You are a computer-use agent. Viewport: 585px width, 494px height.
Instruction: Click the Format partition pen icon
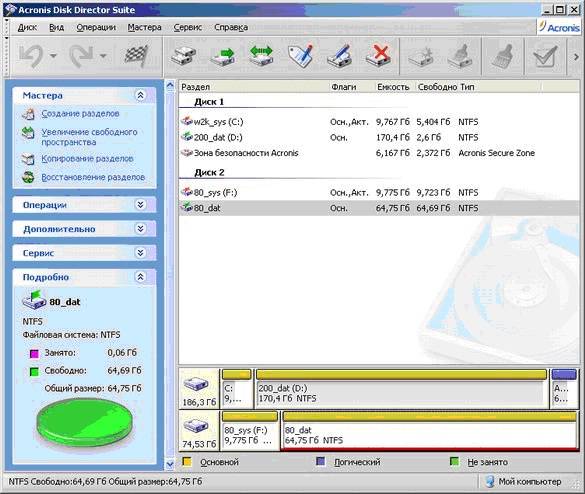(x=339, y=56)
